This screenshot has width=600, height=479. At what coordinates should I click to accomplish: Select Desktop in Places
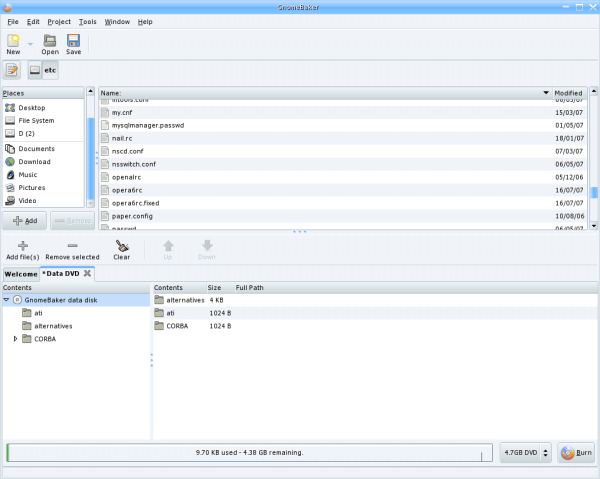point(43,108)
